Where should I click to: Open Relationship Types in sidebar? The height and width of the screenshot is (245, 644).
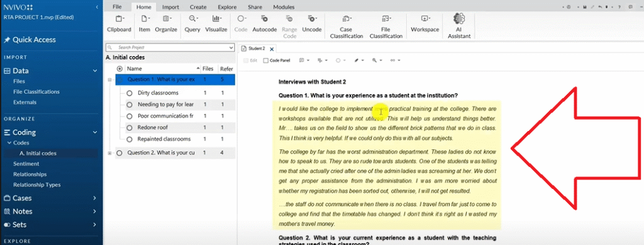click(37, 185)
